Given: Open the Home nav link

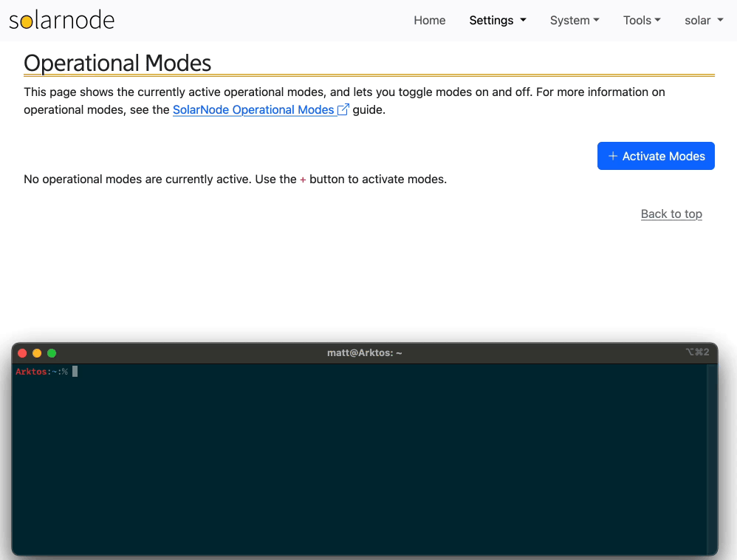Looking at the screenshot, I should click(x=430, y=20).
